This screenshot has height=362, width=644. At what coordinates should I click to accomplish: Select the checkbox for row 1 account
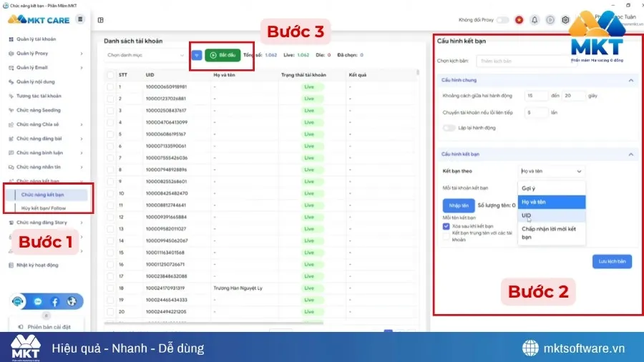(x=110, y=87)
